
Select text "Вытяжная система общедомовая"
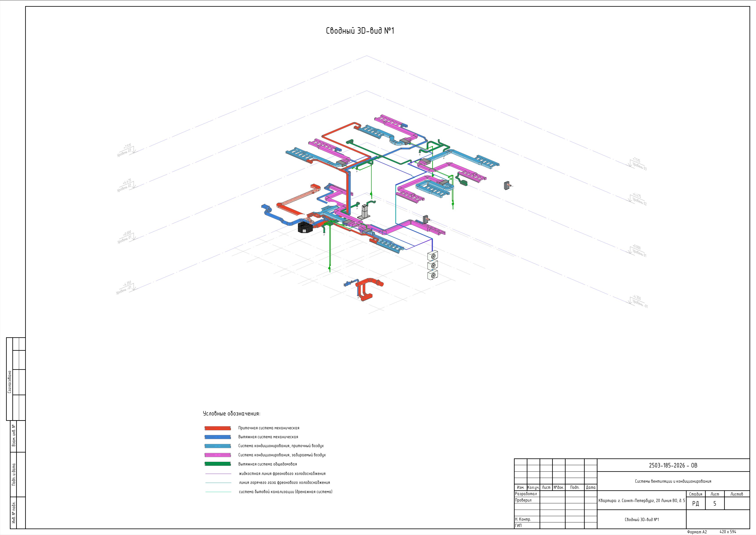pos(267,464)
